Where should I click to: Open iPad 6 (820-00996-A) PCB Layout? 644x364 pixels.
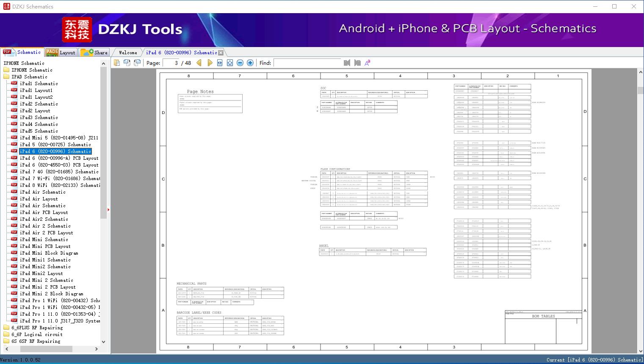59,158
